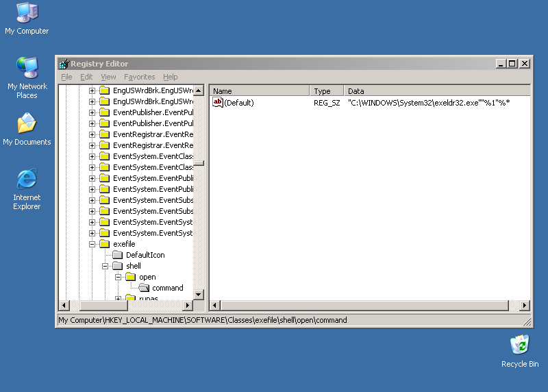Viewport: 548px width, 392px height.
Task: Click the (Default) string value icon
Action: point(218,103)
